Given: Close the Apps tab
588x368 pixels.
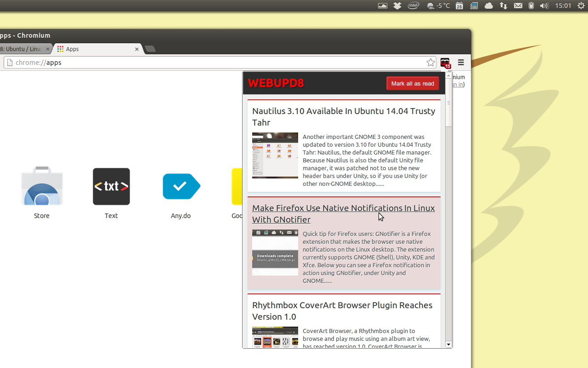Looking at the screenshot, I should (x=137, y=49).
